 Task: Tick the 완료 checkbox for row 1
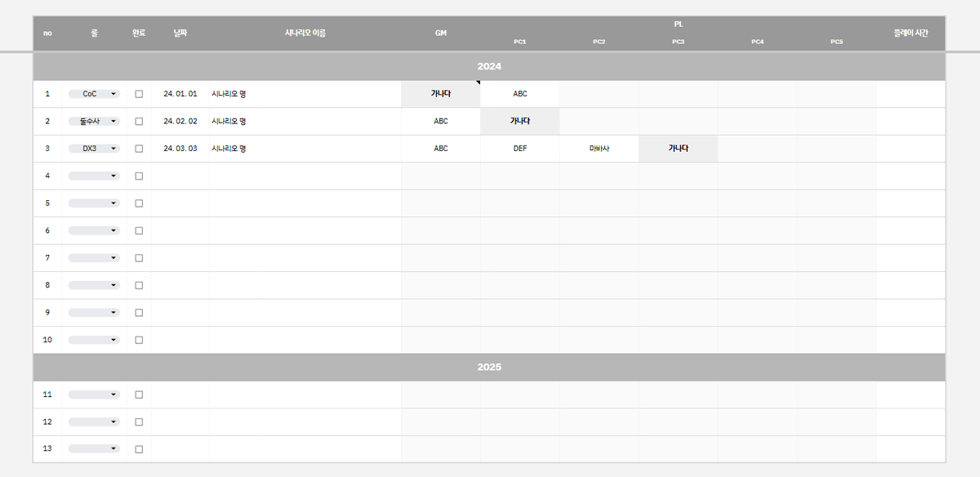pos(139,94)
